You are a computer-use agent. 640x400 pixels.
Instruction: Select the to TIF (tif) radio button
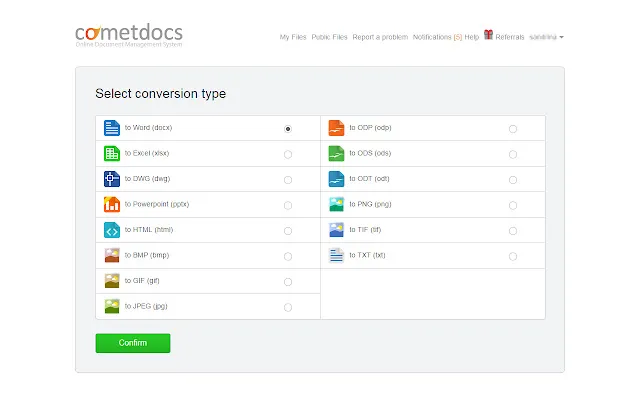tap(513, 231)
